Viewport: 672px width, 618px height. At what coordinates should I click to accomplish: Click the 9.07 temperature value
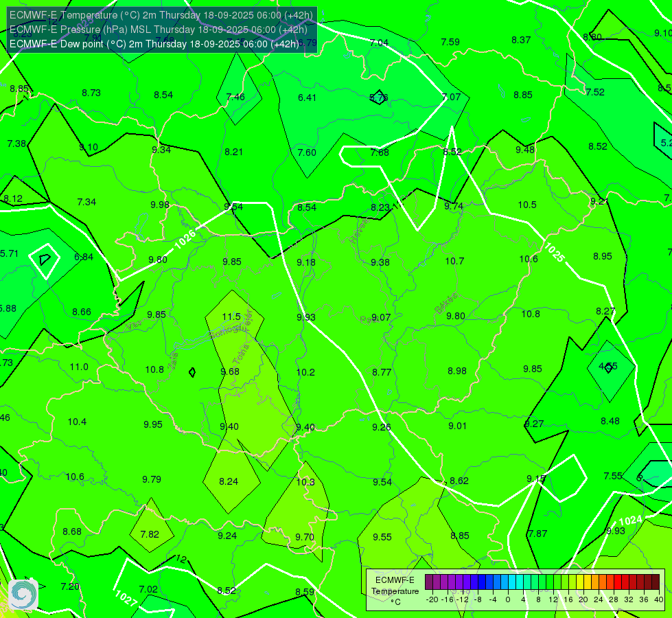pyautogui.click(x=381, y=317)
